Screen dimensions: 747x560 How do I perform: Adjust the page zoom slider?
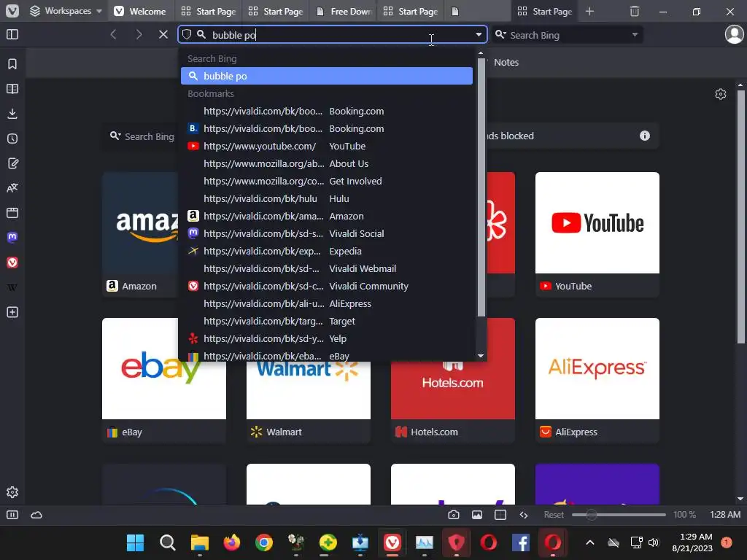(x=619, y=515)
